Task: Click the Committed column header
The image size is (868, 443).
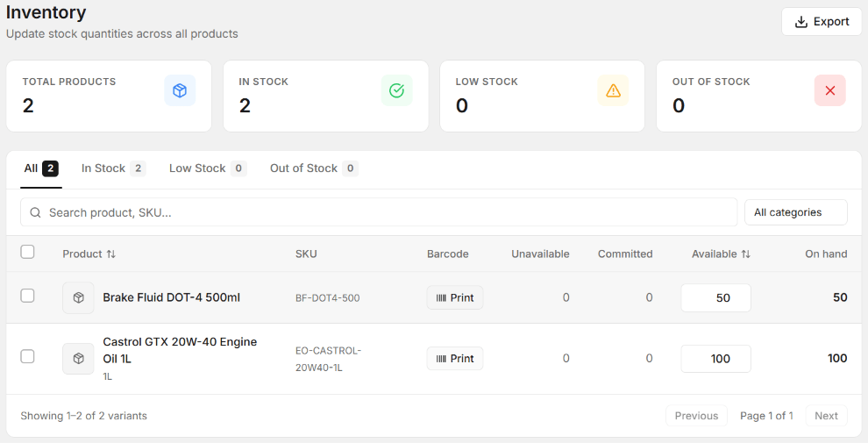Action: pyautogui.click(x=625, y=254)
